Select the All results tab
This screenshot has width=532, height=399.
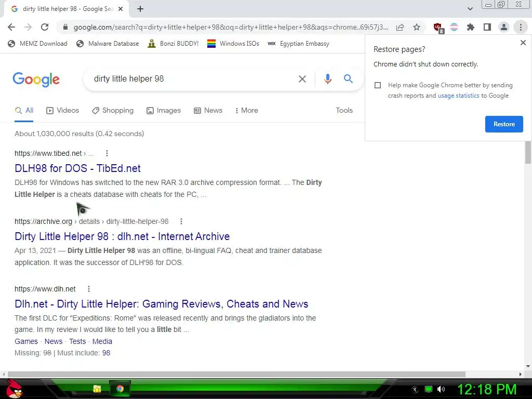click(24, 111)
